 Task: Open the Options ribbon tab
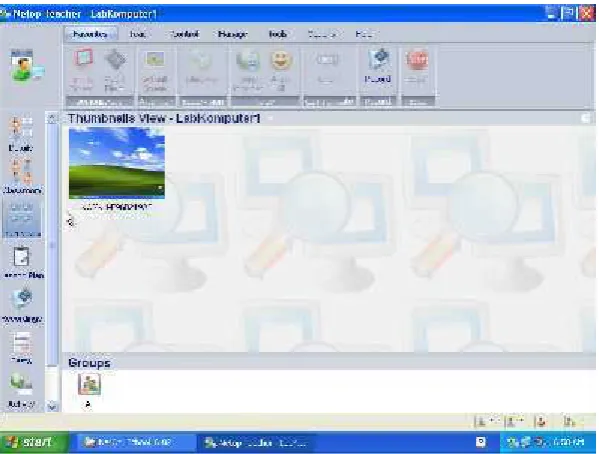pos(322,34)
